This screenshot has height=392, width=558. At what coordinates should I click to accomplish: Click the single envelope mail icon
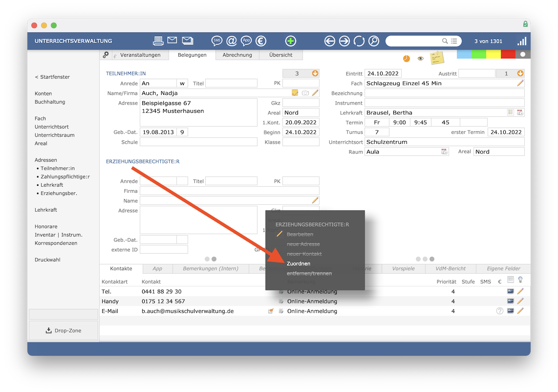point(172,40)
